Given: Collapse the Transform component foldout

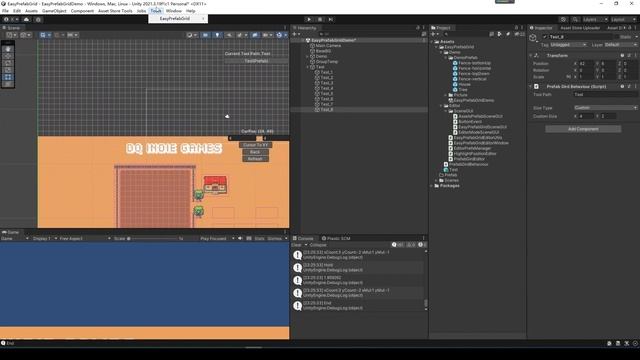Looking at the screenshot, I should [531, 56].
